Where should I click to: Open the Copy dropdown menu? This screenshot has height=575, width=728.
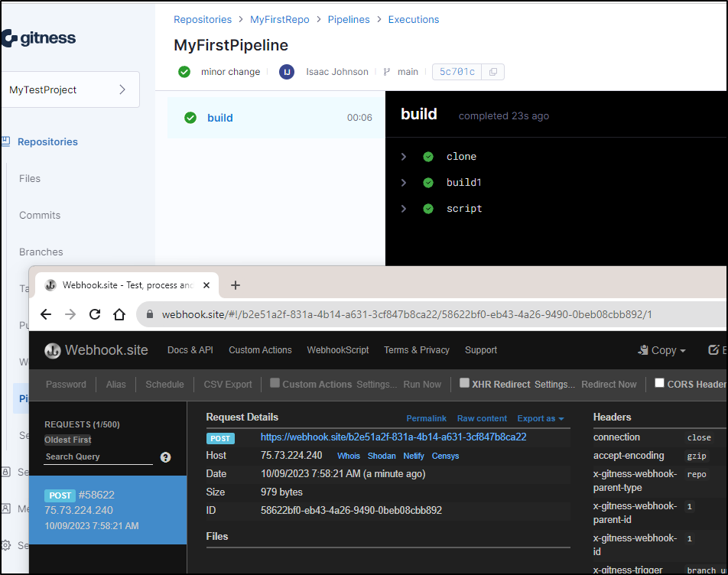click(x=662, y=350)
